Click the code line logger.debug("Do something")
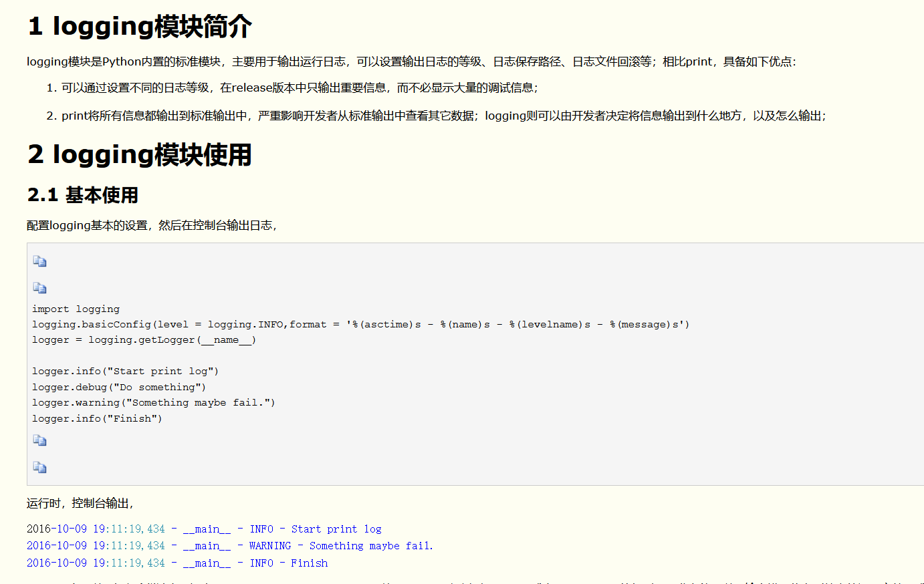Screen dimensions: 924x584 coord(119,387)
